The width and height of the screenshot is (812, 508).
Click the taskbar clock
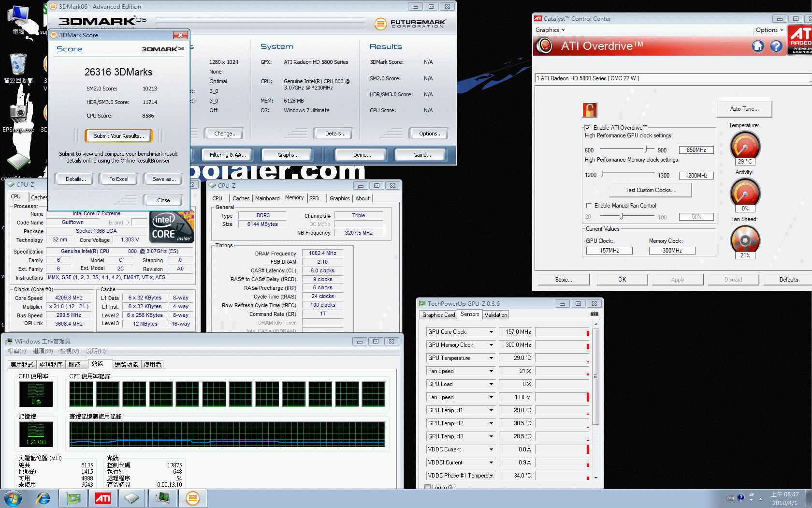785,498
